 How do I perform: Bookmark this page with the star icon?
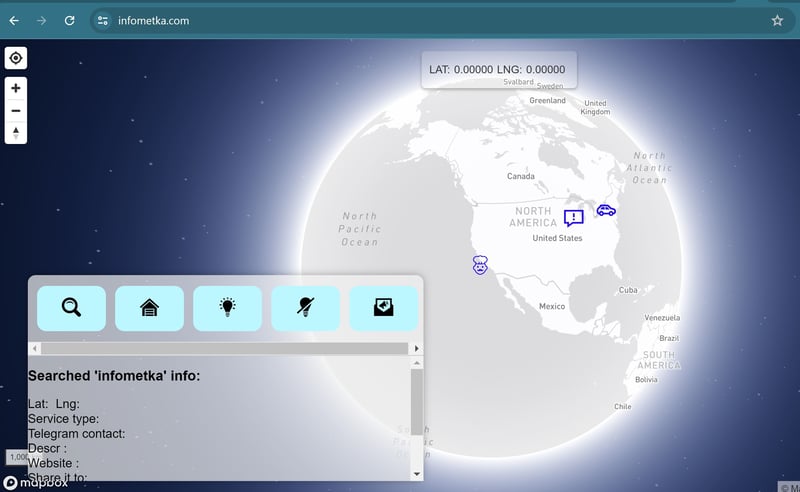click(x=777, y=20)
